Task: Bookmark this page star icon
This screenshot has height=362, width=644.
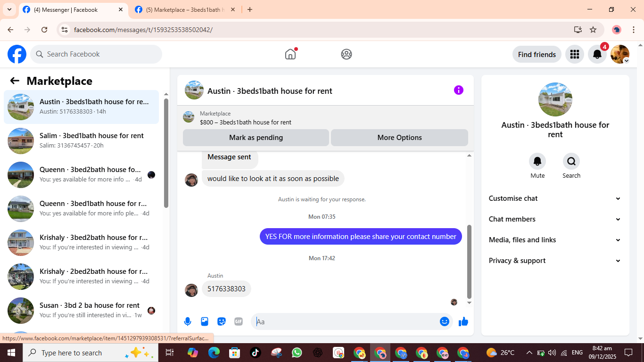Action: (593, 30)
